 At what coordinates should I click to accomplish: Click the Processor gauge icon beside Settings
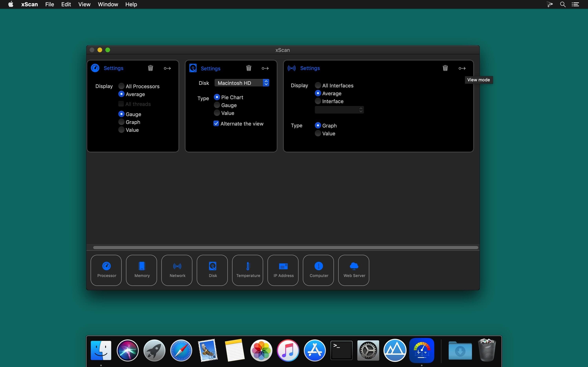tap(95, 68)
